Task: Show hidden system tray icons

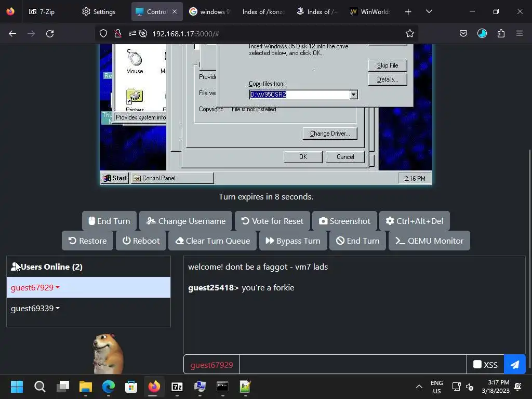Action: [419, 387]
